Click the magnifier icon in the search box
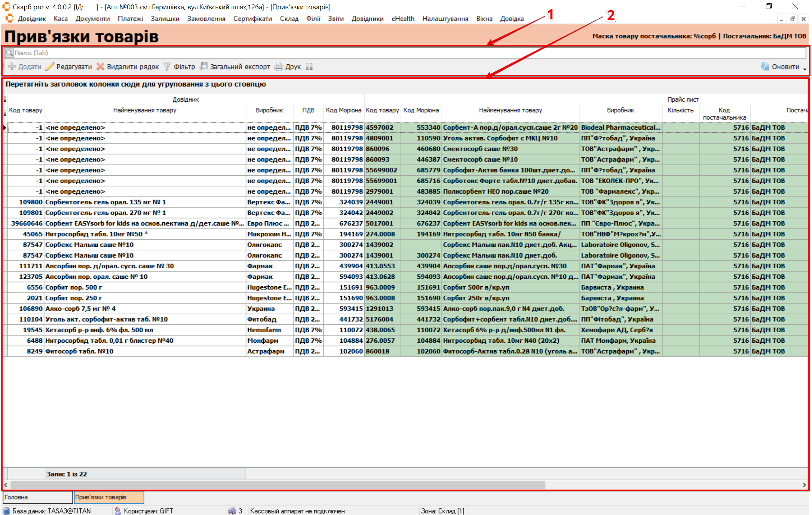The image size is (812, 515). tap(9, 53)
